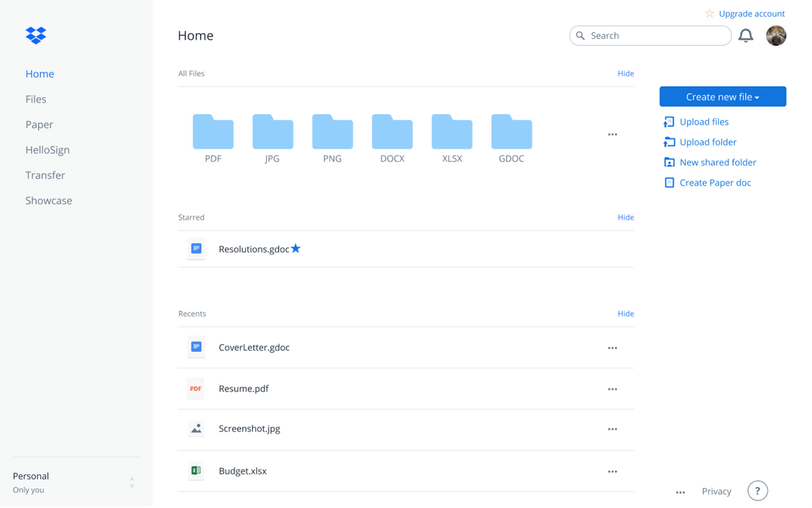Screen dimensions: 812x508
Task: Click the Dropbox logo in the sidebar
Action: 35,35
